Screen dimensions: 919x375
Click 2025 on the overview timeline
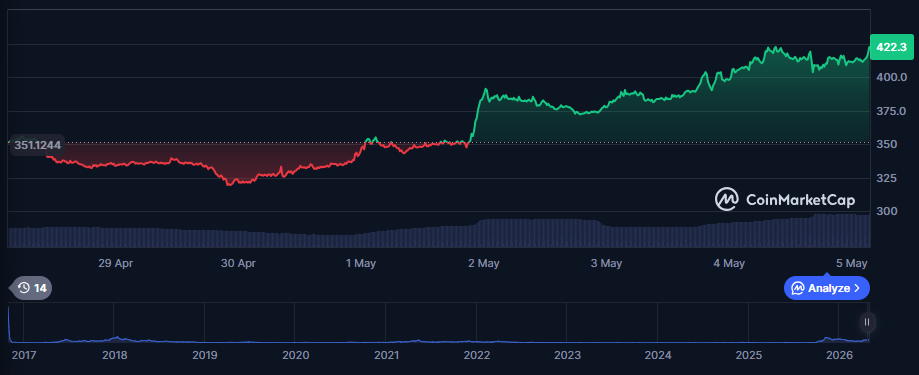748,355
